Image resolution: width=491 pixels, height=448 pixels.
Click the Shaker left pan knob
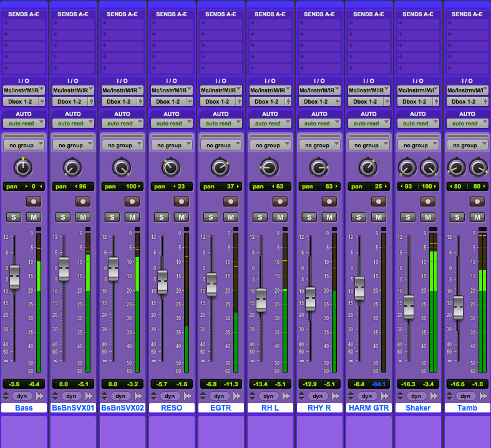coord(407,168)
